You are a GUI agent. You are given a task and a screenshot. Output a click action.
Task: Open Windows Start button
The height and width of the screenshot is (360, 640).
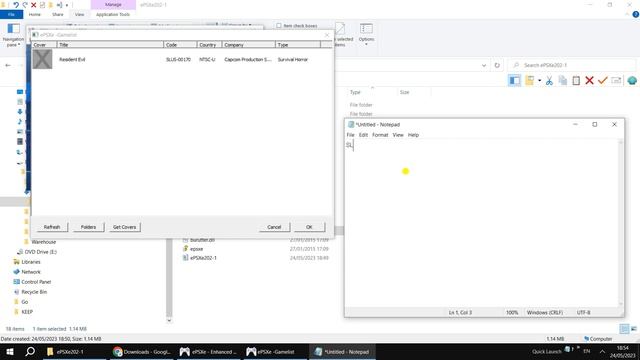(x=10, y=351)
